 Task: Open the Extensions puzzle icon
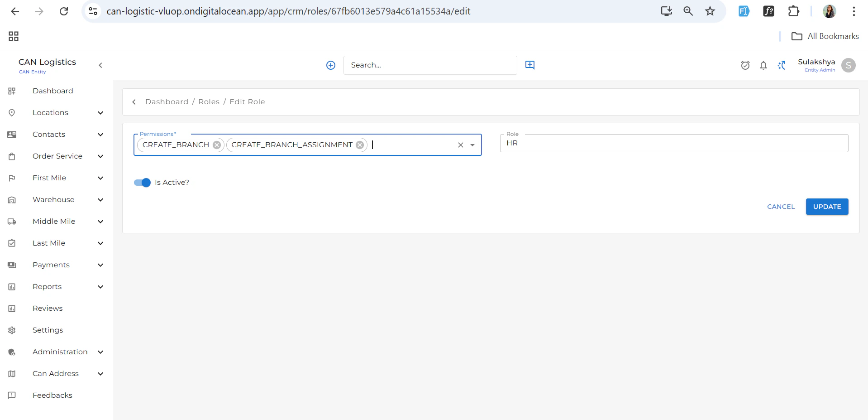tap(794, 11)
